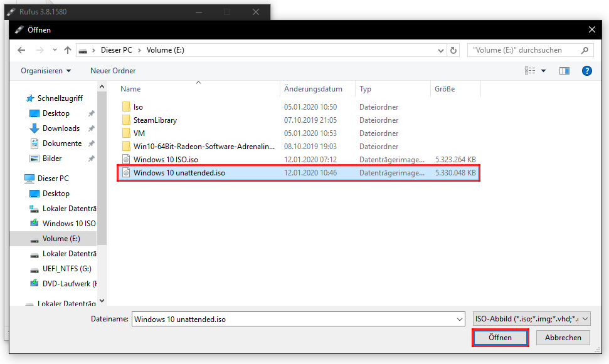This screenshot has height=364, width=609.
Task: Click Neuer Ordner to create a folder
Action: tap(113, 71)
